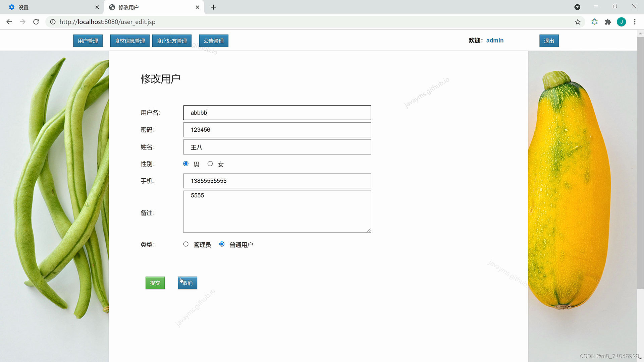Choose 管理员 user type radio
Screen dimensions: 644x362
(x=186, y=244)
